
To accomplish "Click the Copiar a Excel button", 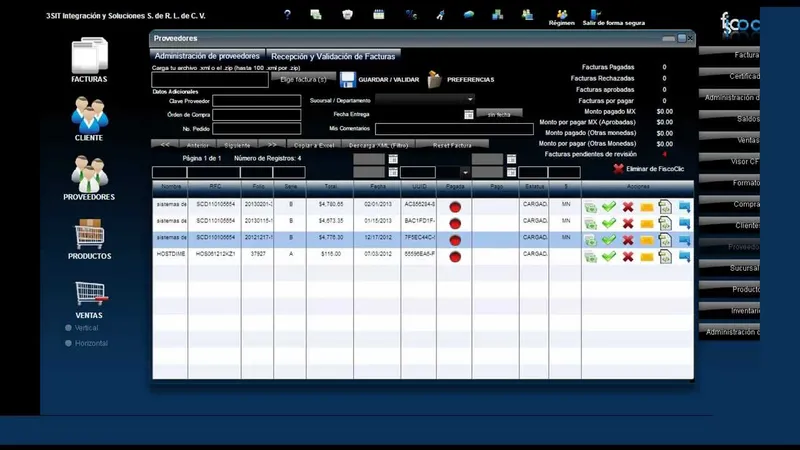I will point(314,145).
